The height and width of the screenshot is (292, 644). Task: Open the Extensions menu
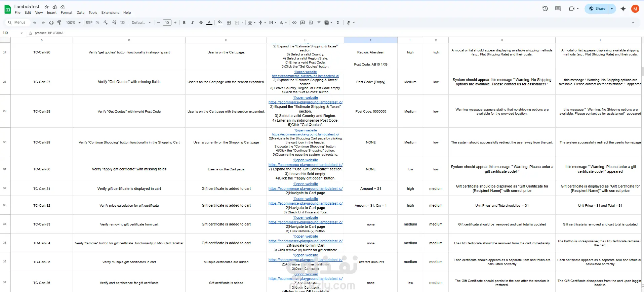110,13
